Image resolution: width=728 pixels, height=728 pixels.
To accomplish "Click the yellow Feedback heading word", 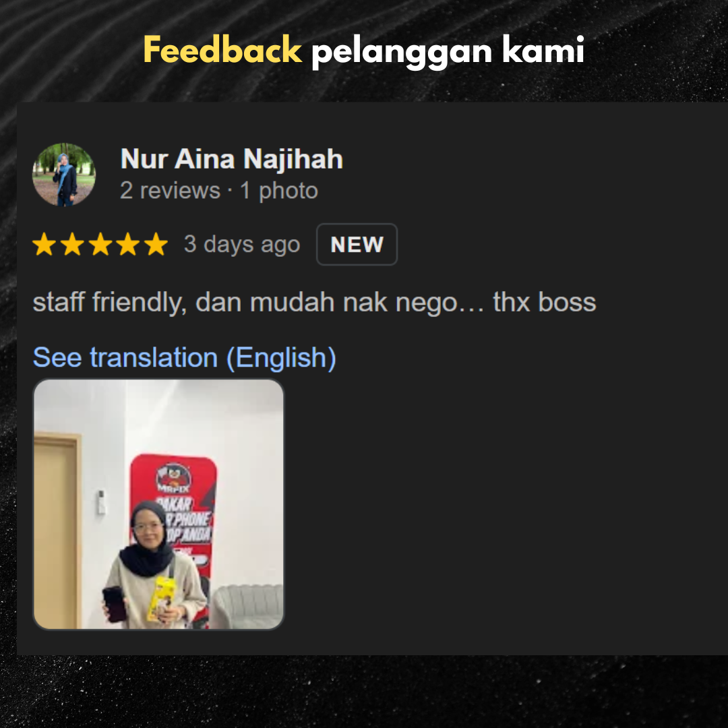I will (222, 50).
